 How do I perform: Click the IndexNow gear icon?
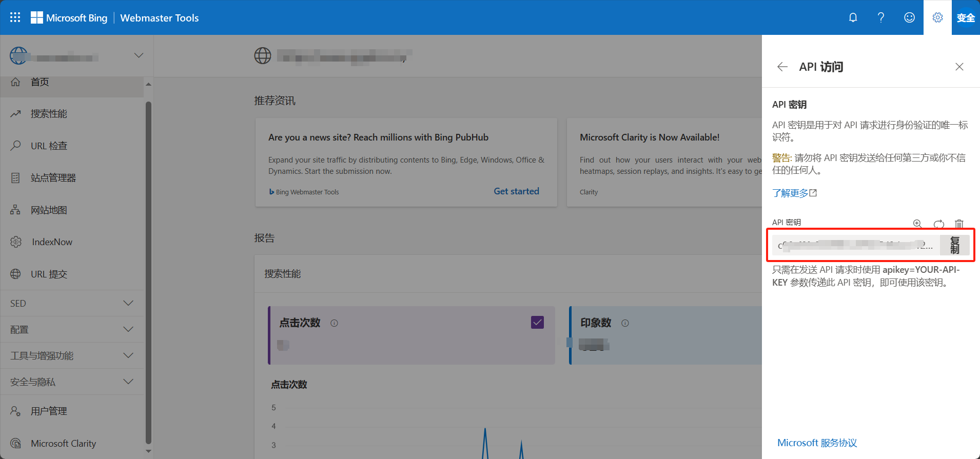16,242
